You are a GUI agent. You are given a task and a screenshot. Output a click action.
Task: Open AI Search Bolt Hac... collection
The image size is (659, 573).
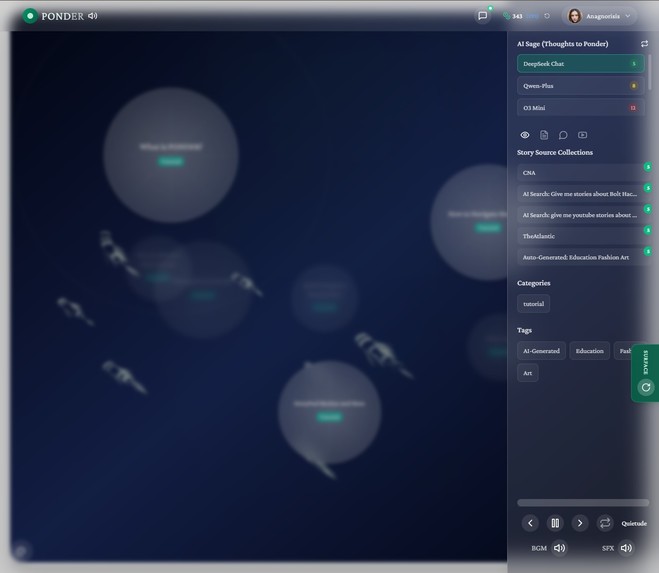click(583, 194)
